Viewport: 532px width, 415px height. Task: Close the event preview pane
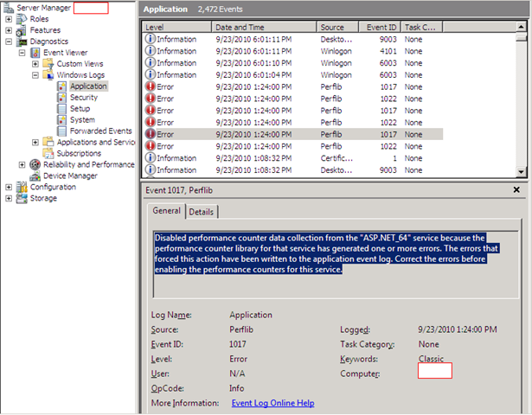tap(516, 189)
